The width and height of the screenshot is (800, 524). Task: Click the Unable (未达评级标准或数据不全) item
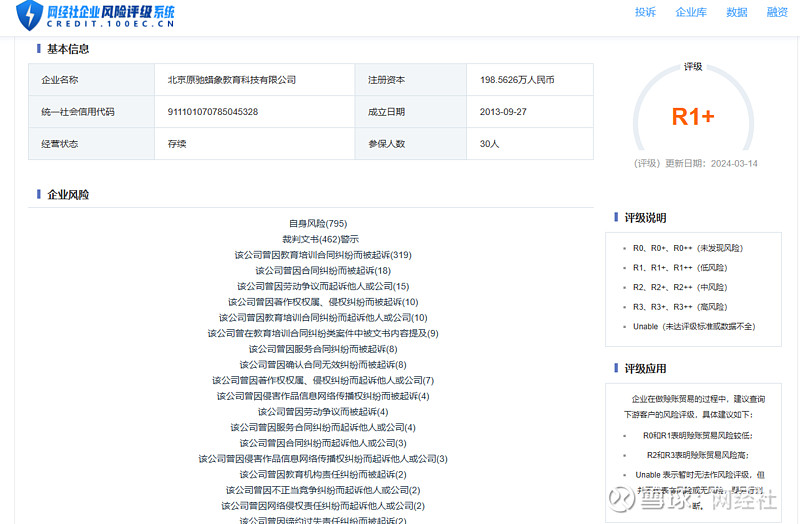pos(694,327)
